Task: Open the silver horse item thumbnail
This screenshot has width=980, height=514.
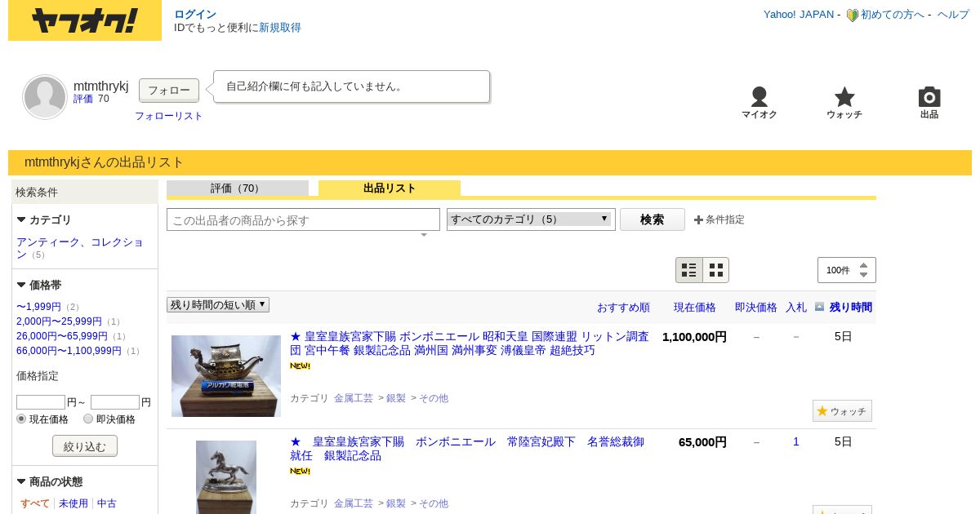Action: click(x=226, y=477)
